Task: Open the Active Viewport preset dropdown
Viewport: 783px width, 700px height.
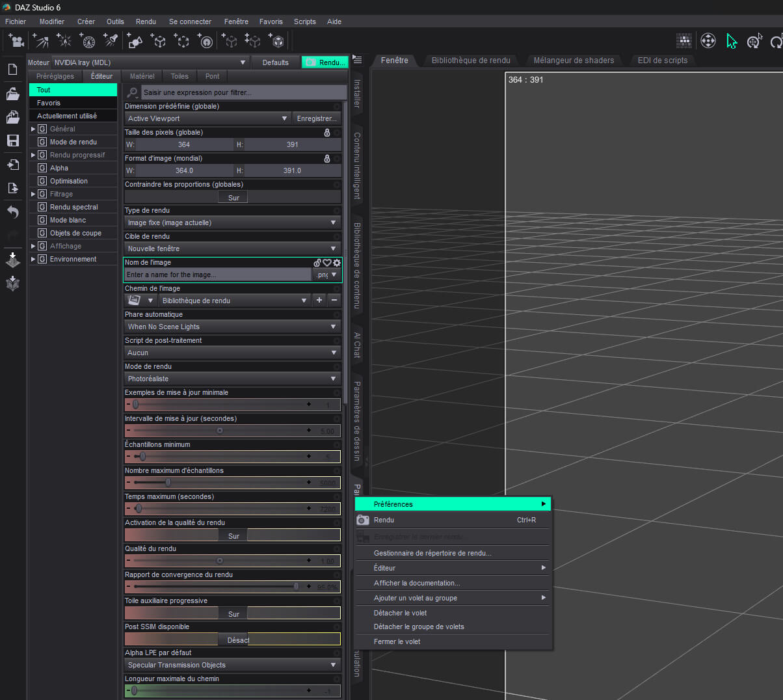Action: tap(207, 118)
